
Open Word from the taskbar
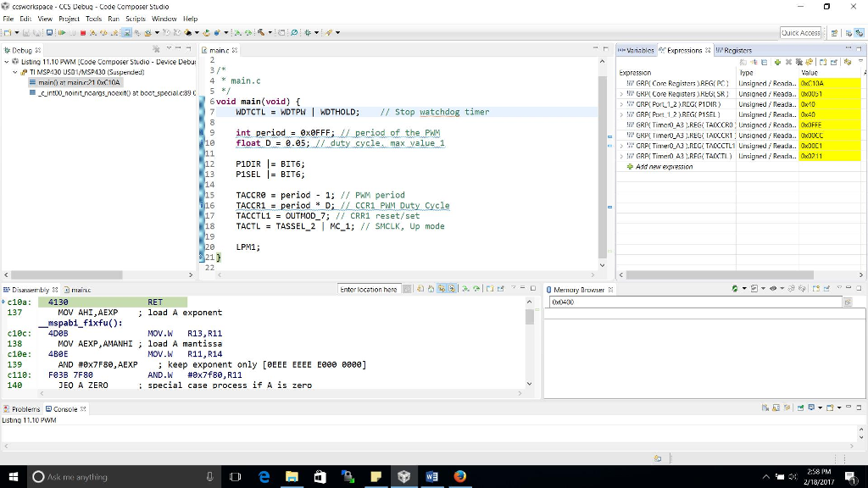point(431,476)
